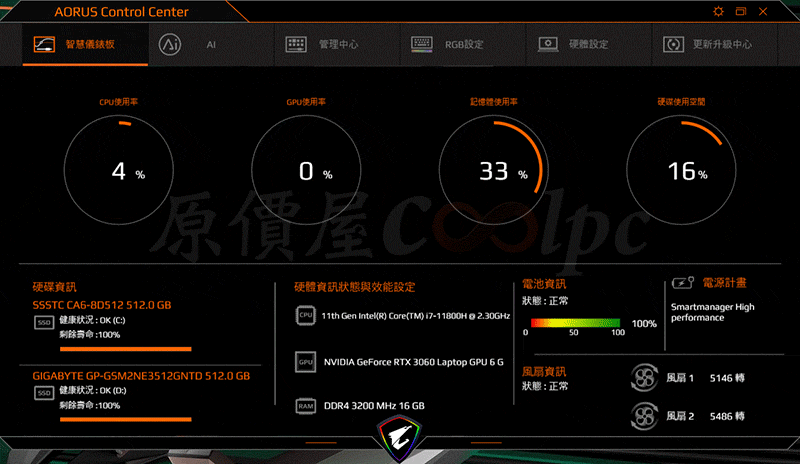Click the 管理中心 keyboard icon
800x464 pixels.
296,44
